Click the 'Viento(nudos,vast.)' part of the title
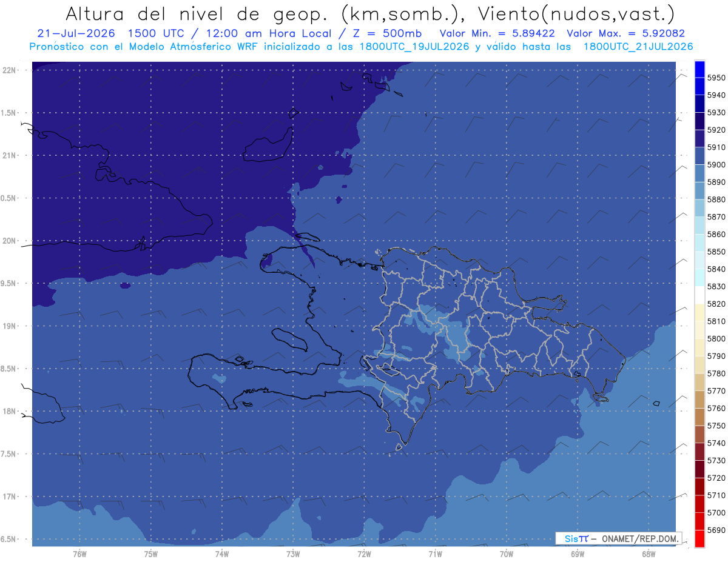 click(576, 13)
